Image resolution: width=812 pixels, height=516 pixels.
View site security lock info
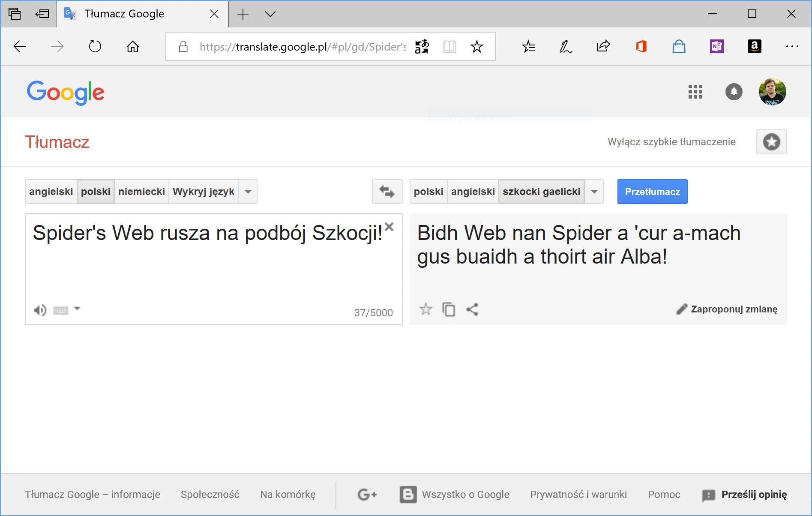point(183,46)
